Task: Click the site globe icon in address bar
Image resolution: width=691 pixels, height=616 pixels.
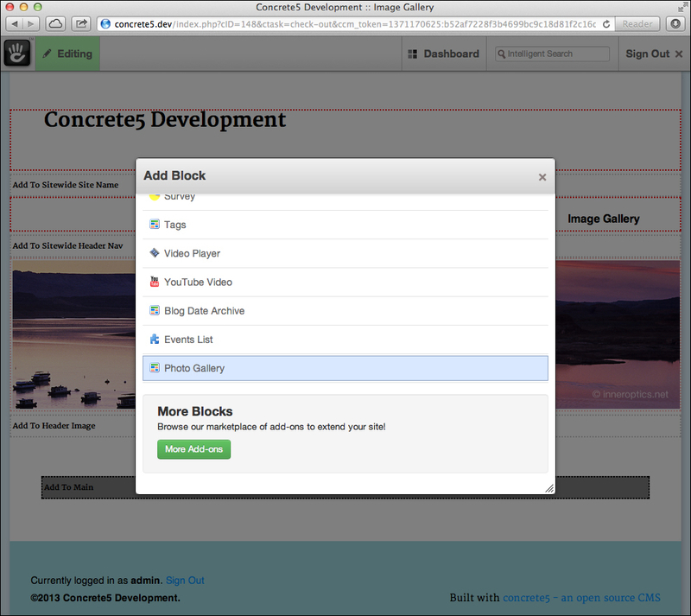Action: (x=105, y=24)
